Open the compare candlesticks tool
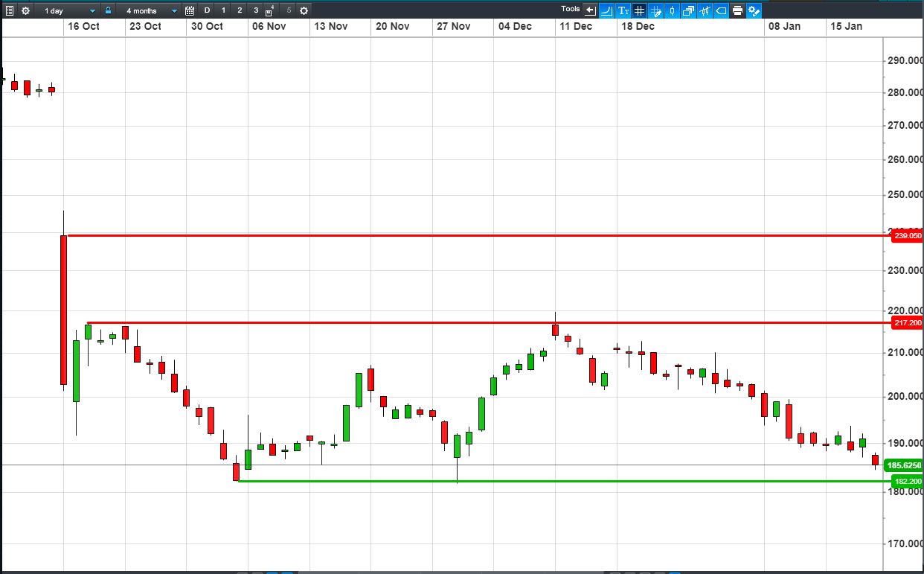Viewport: 924px width, 574px height. coord(705,10)
